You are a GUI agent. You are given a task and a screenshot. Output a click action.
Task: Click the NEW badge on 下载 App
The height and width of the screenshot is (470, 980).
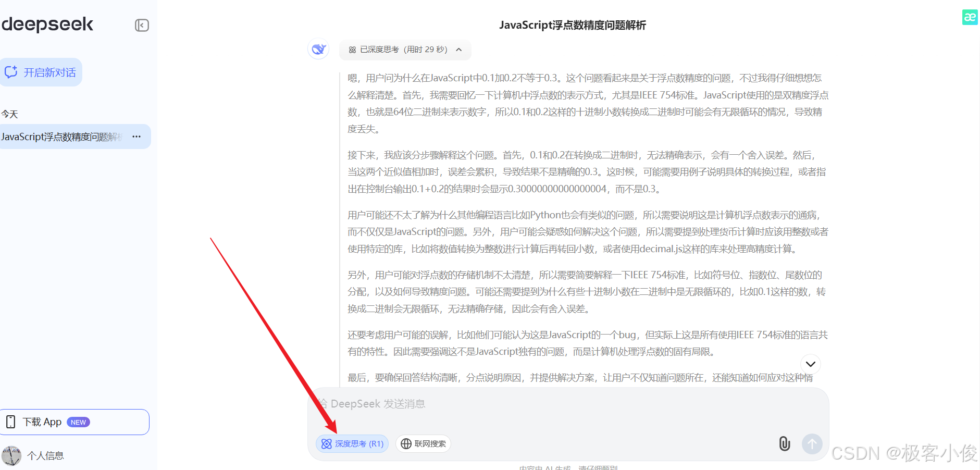pos(78,422)
